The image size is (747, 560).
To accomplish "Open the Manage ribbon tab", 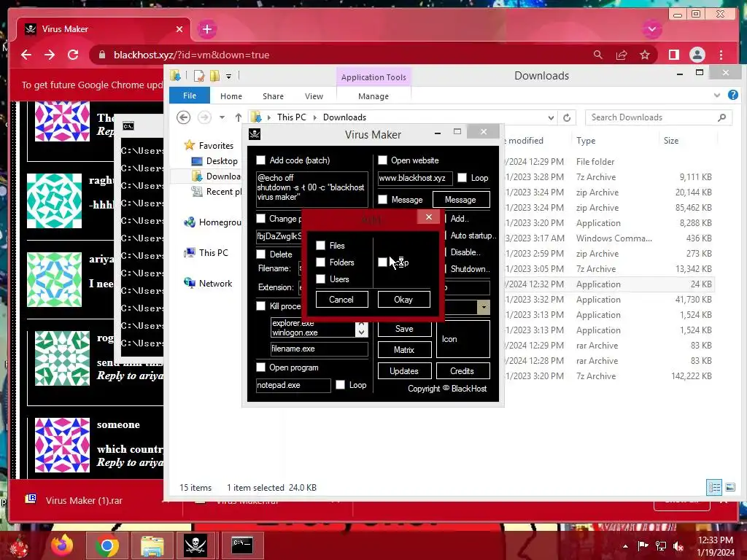I will (x=373, y=96).
